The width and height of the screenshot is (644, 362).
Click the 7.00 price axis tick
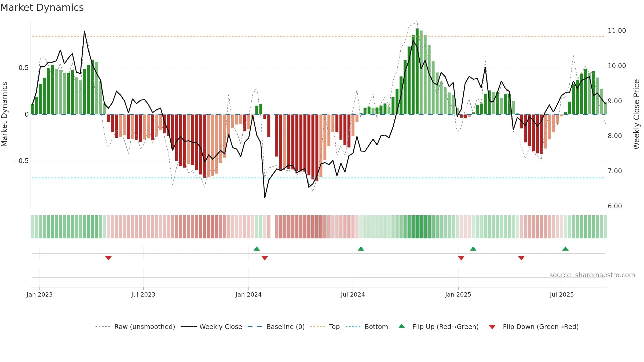tap(615, 171)
